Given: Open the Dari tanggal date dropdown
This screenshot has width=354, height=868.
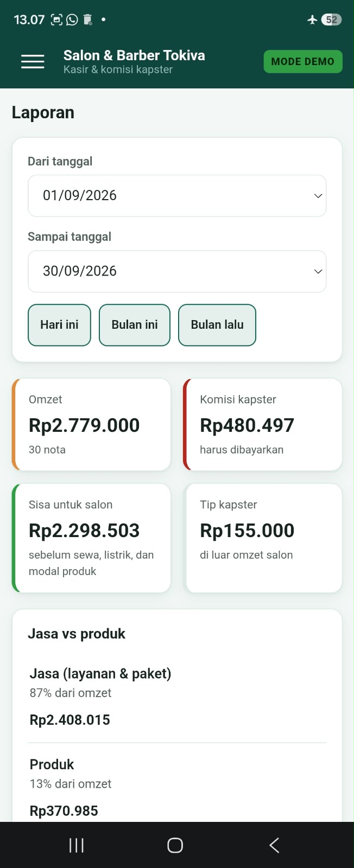Looking at the screenshot, I should pos(177,196).
